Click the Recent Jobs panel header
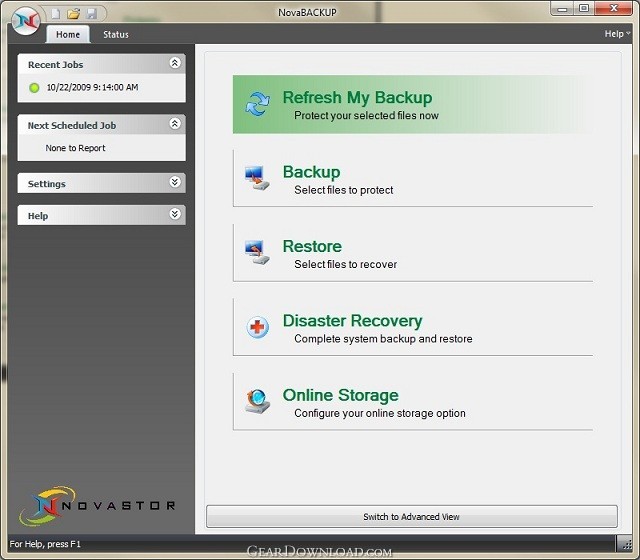Viewport: 640px width, 560px height. pyautogui.click(x=102, y=64)
